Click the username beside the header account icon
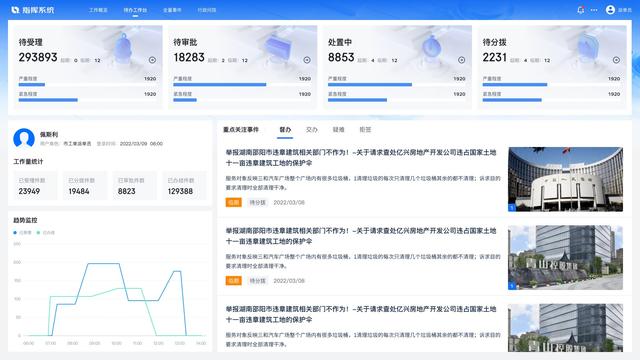This screenshot has height=360, width=640. coord(624,10)
